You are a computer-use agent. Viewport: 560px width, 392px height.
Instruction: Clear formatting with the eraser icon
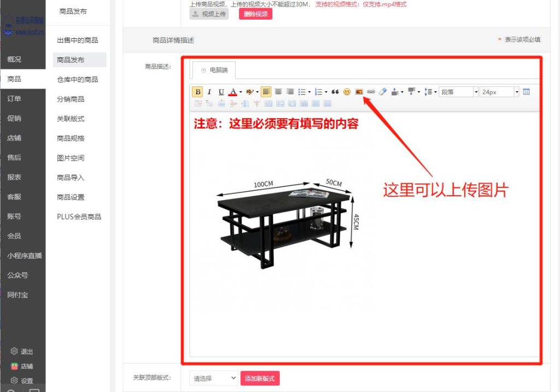(382, 91)
